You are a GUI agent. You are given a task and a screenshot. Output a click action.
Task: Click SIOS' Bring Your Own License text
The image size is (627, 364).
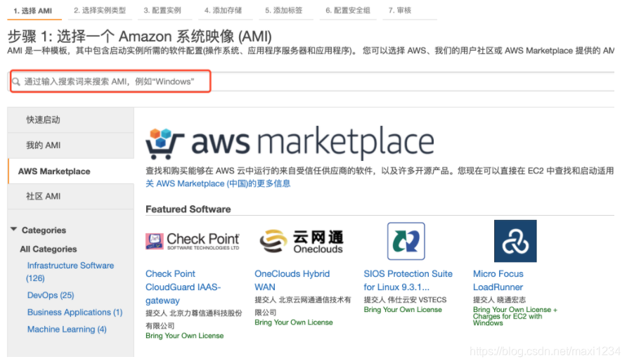(x=403, y=310)
